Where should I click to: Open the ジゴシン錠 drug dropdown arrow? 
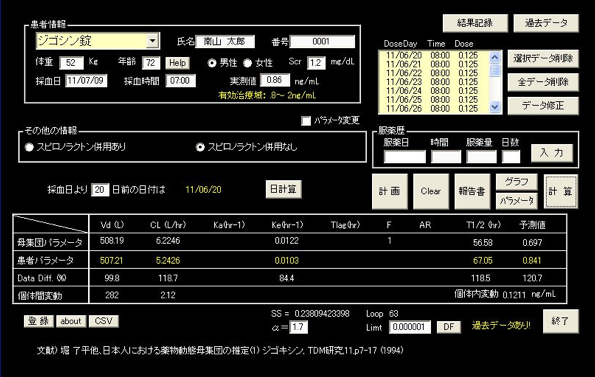[153, 41]
